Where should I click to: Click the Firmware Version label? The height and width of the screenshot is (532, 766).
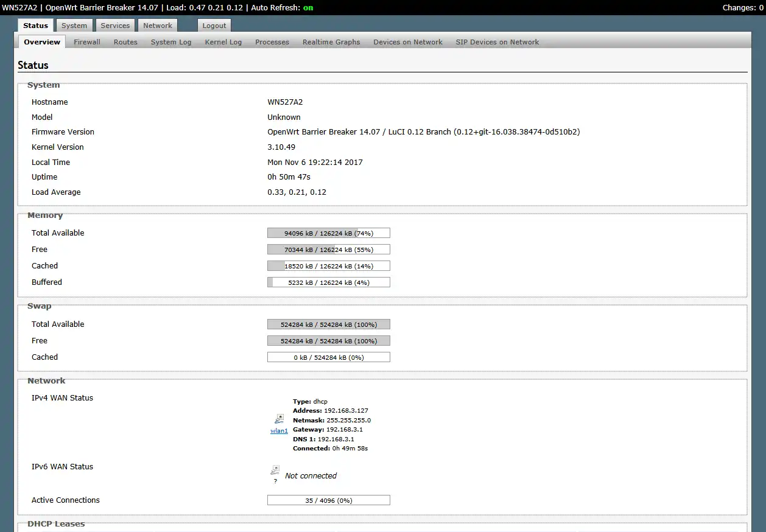[63, 132]
